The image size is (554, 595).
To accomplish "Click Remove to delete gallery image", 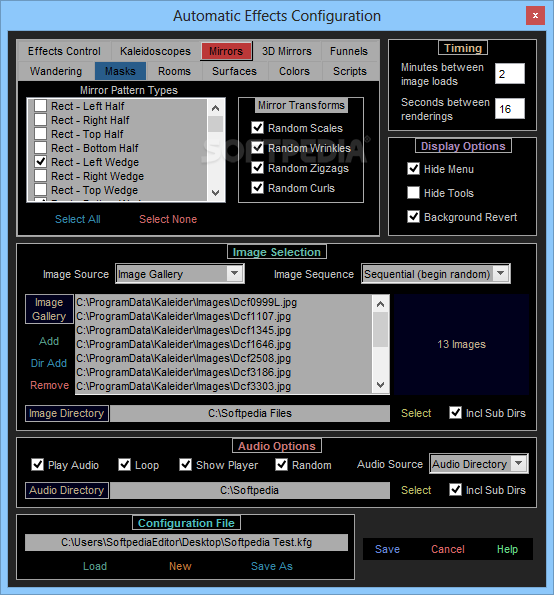I will coord(50,385).
